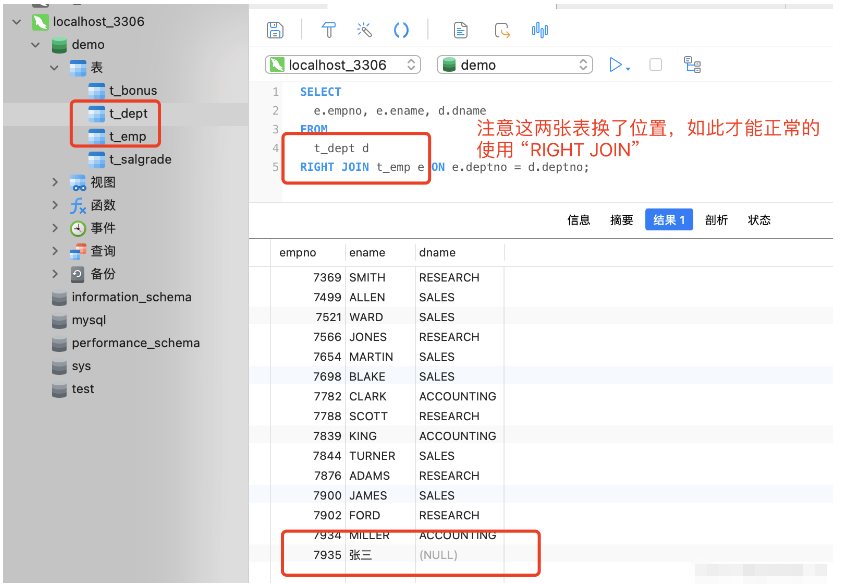This screenshot has height=584, width=841.
Task: Collapse the demo database tree node
Action: (x=35, y=44)
